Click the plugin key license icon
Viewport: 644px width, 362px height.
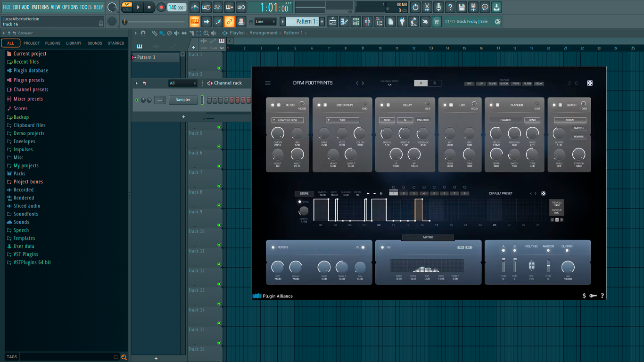(x=593, y=296)
